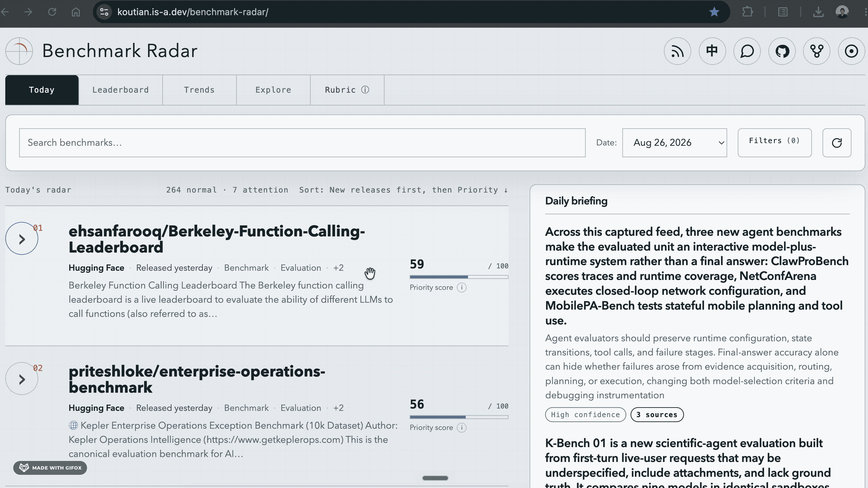Open the browser extensions puzzle icon
This screenshot has height=488, width=868.
point(747,12)
